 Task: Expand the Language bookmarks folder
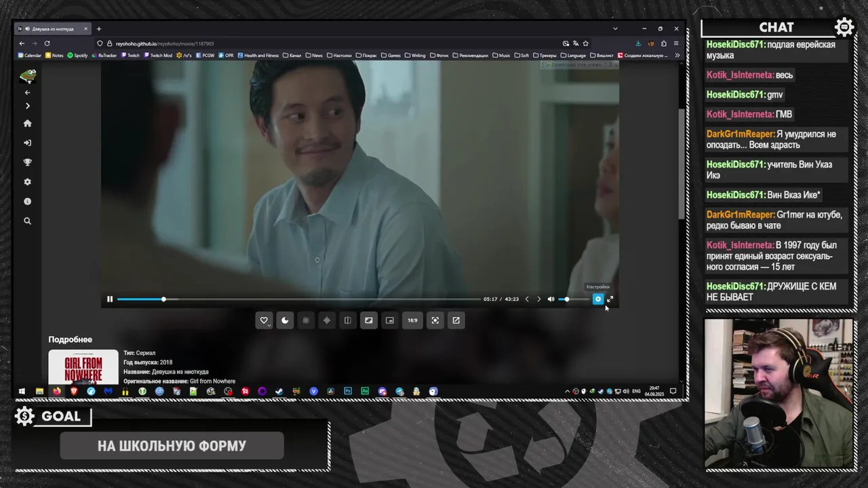click(573, 56)
